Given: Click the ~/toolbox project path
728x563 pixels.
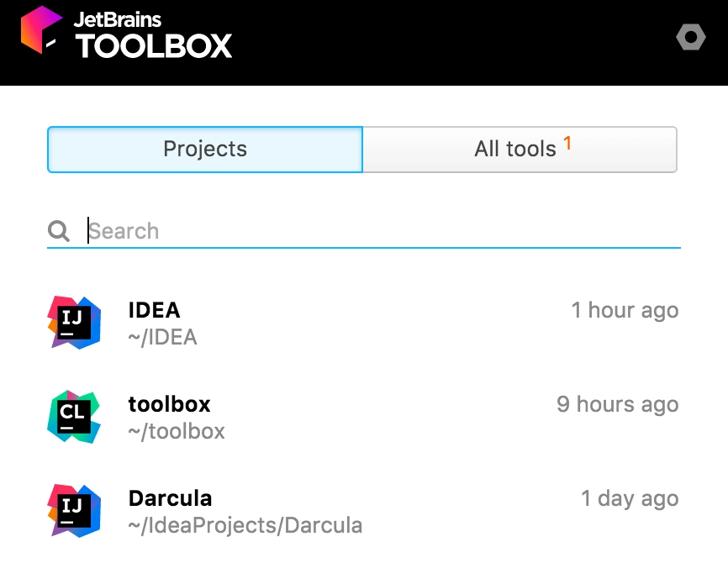Looking at the screenshot, I should coord(177,431).
